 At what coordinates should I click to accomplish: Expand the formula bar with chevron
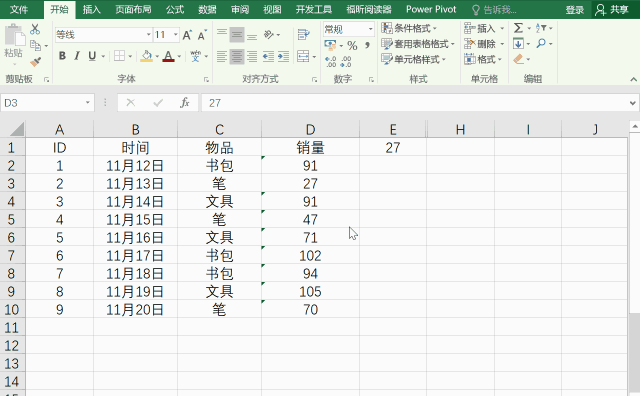(x=633, y=103)
